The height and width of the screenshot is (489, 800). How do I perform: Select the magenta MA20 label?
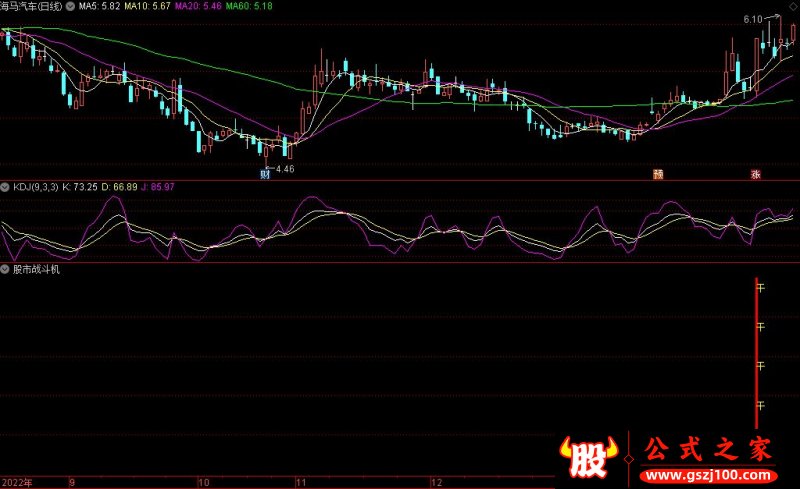click(x=197, y=6)
